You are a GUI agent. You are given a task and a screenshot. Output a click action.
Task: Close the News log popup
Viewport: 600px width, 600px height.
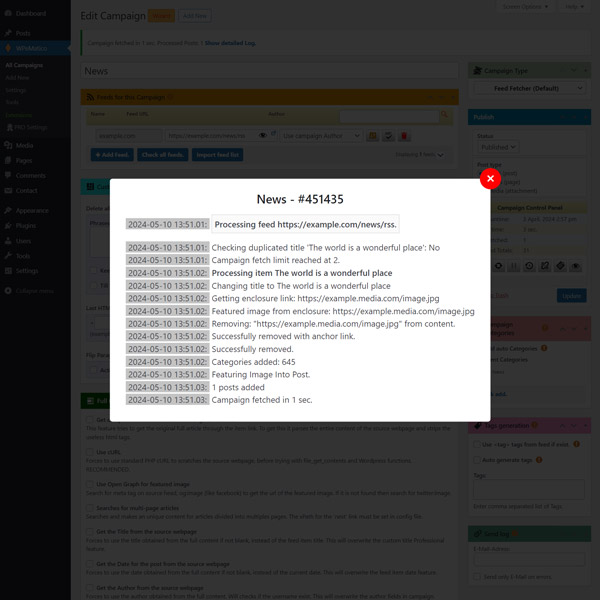(x=489, y=179)
